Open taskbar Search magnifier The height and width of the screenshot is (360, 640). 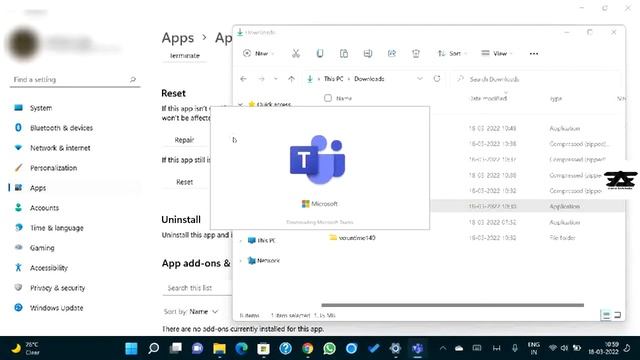(x=153, y=348)
